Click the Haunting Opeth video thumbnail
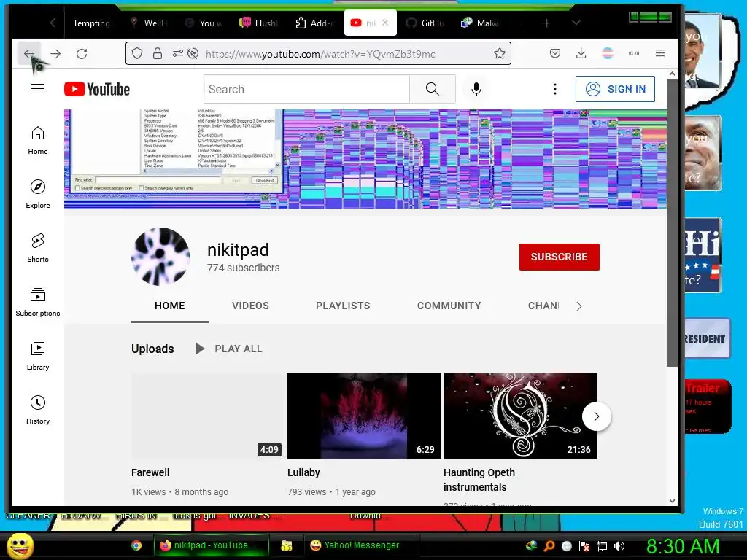 [519, 416]
